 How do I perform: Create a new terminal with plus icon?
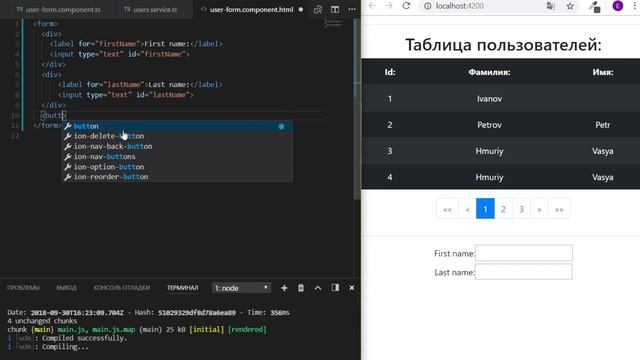[284, 288]
